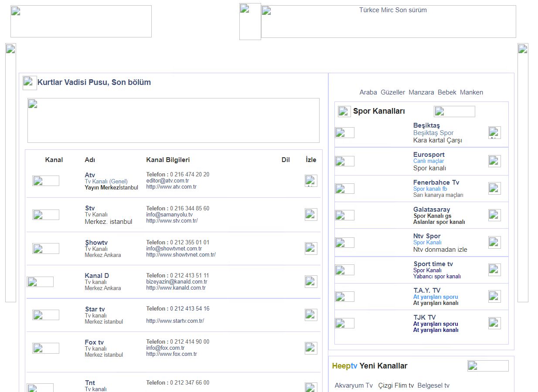This screenshot has width=538, height=392.
Task: Open the Manken category link
Action: (x=471, y=92)
